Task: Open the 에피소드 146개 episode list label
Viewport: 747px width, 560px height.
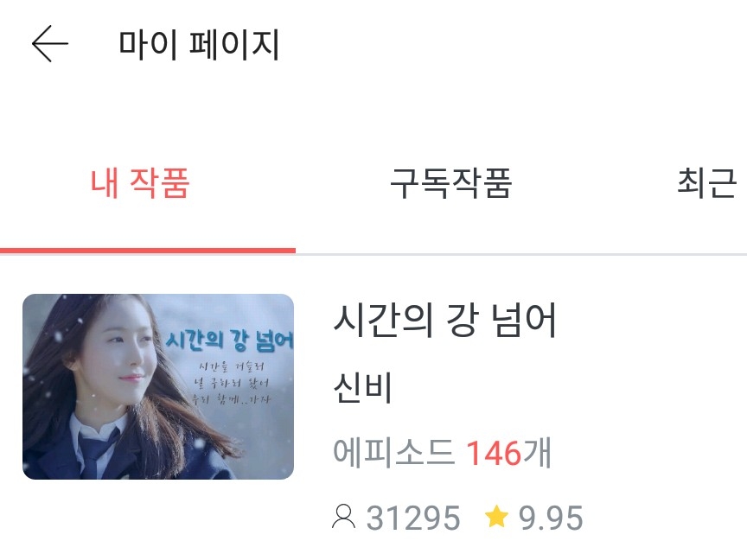Action: click(442, 452)
